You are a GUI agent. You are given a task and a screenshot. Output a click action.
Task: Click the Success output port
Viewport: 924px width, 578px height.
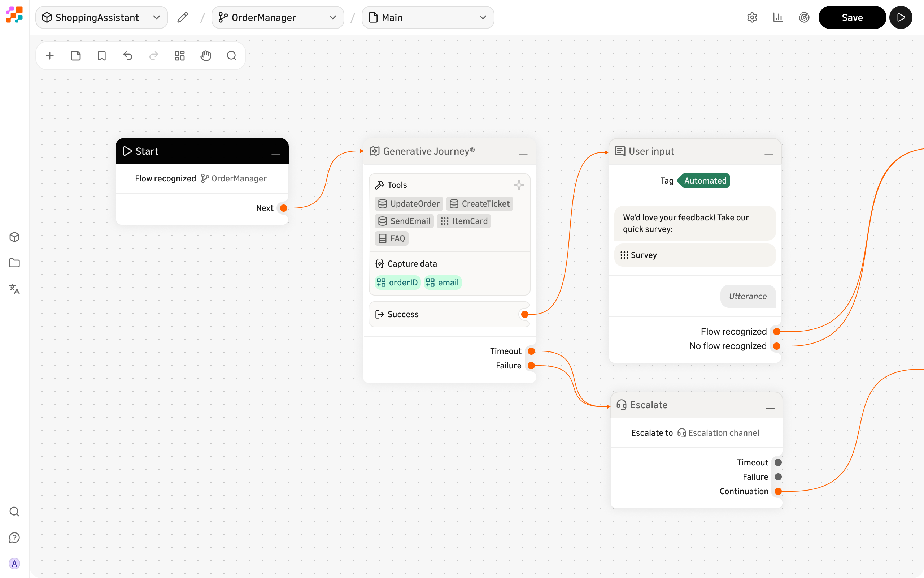[524, 314]
